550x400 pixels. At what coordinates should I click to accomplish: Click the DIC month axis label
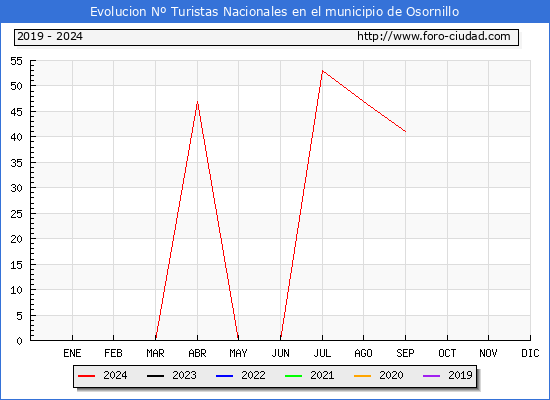coord(530,353)
